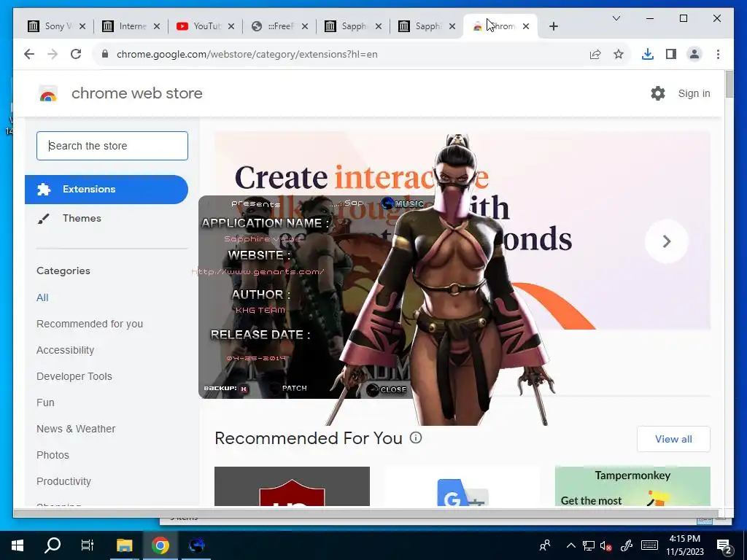Toggle the backup checkbox in patcher
This screenshot has height=560, width=747.
point(244,389)
